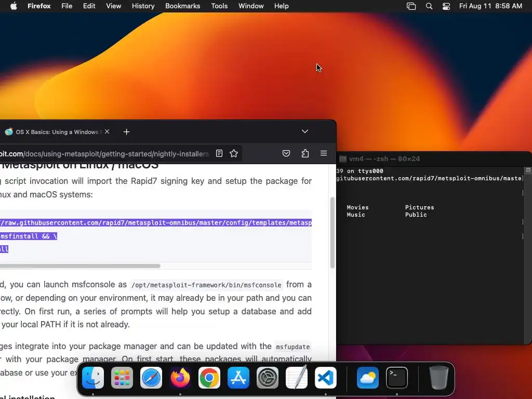Open Control Center from menu bar
532x399 pixels.
click(446, 6)
